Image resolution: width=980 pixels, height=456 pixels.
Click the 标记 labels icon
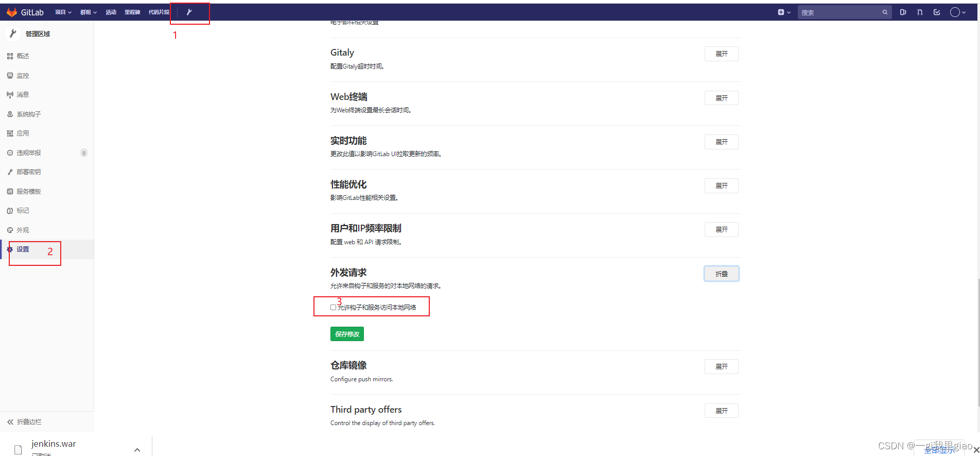[10, 211]
